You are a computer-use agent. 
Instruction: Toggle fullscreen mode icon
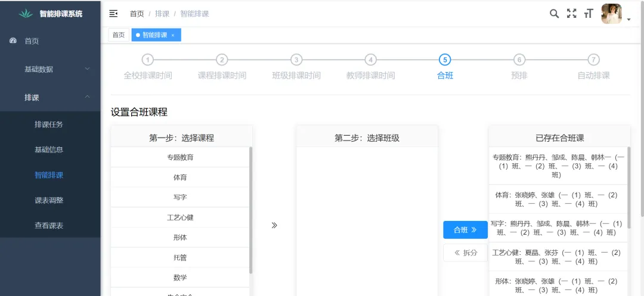coord(571,14)
